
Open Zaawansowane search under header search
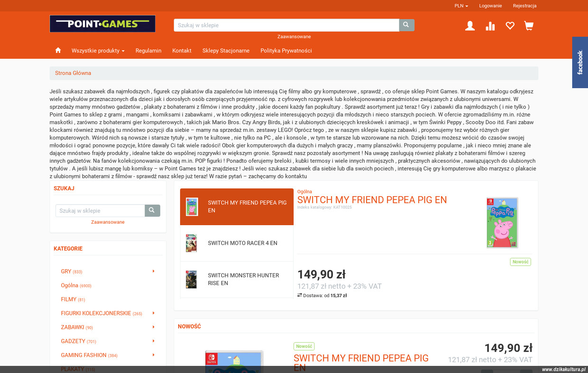click(294, 36)
